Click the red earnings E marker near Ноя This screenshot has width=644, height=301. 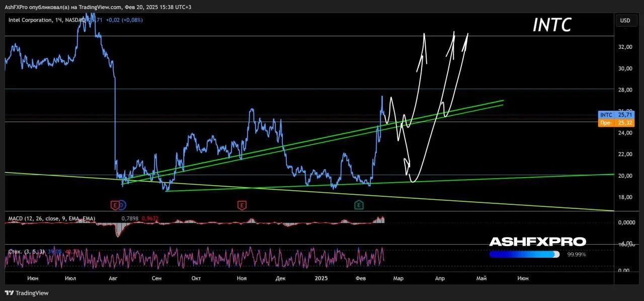pos(242,204)
